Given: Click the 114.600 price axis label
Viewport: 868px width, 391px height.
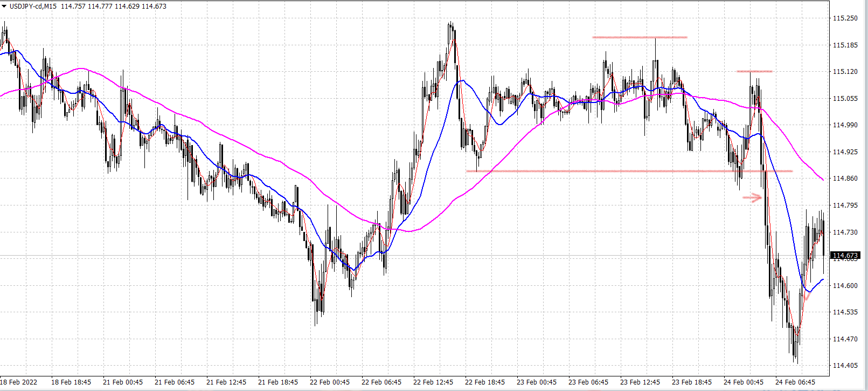Looking at the screenshot, I should pos(845,285).
